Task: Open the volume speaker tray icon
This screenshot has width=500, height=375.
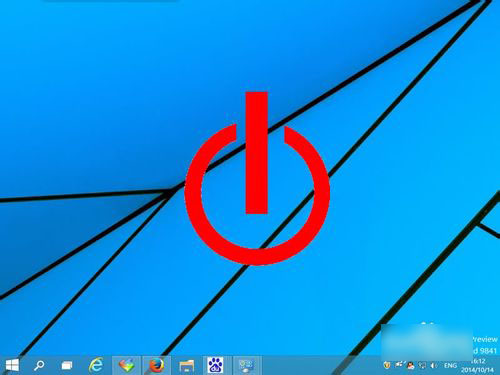Action: point(434,366)
